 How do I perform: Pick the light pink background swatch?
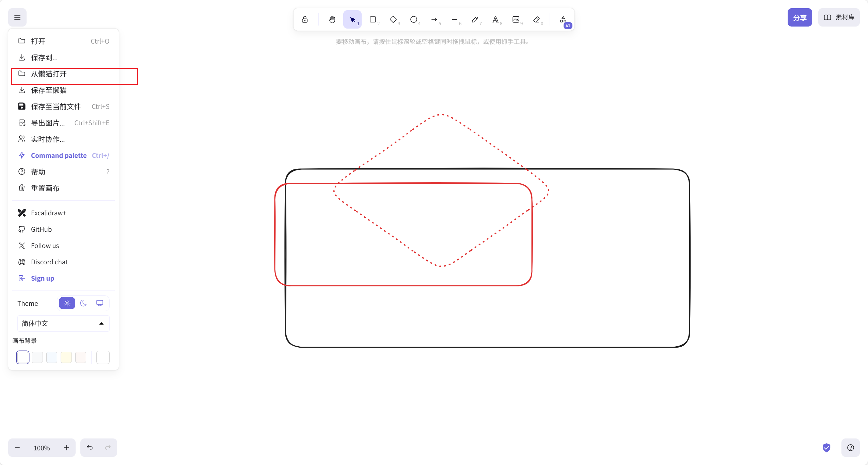click(x=81, y=357)
